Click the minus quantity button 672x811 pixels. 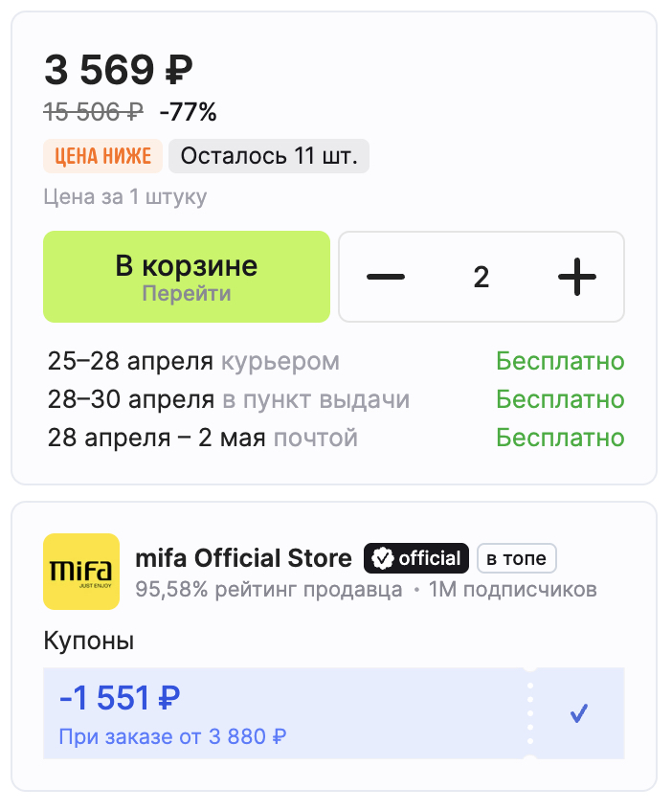click(386, 277)
